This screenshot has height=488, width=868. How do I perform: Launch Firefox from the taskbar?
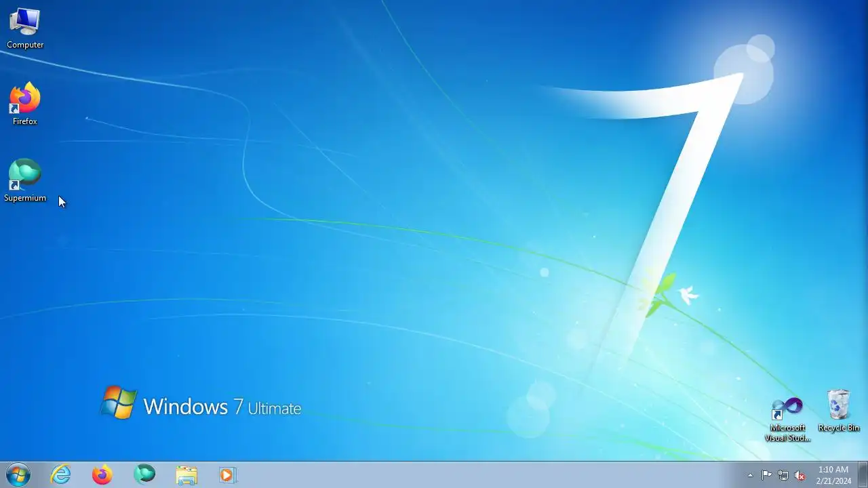[x=102, y=475]
